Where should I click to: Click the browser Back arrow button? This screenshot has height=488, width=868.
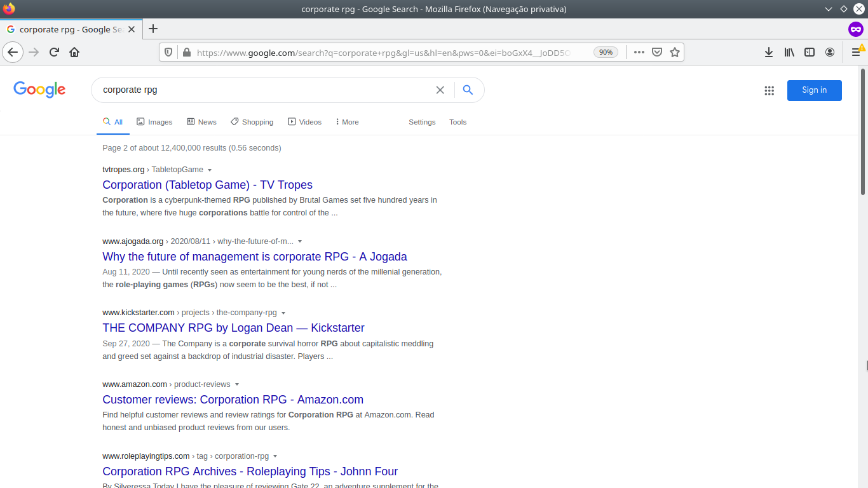[x=13, y=52]
